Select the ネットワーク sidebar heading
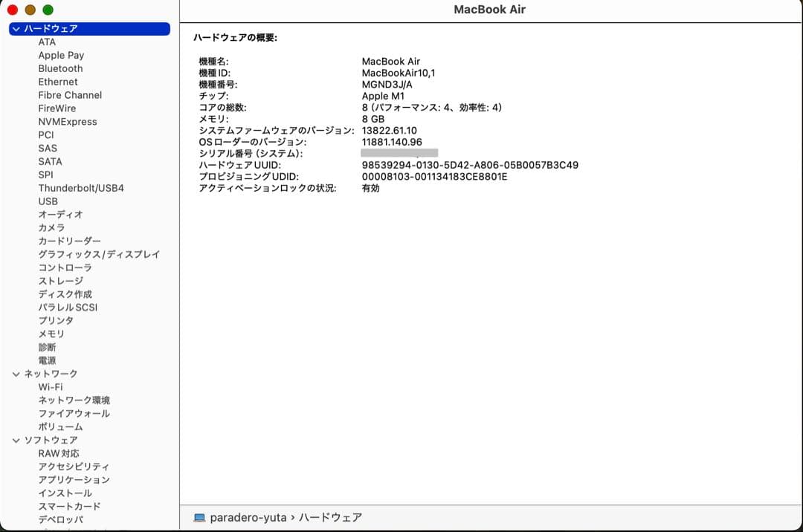The height and width of the screenshot is (532, 803). point(51,374)
